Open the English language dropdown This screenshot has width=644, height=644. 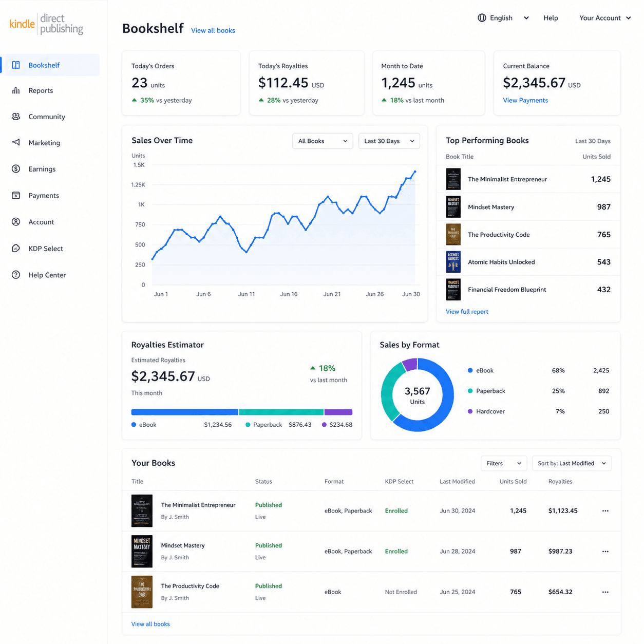(503, 18)
